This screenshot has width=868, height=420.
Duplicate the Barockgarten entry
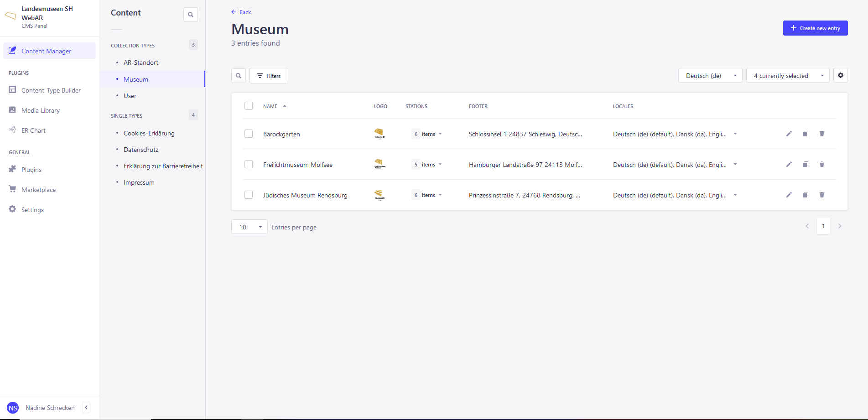coord(806,134)
